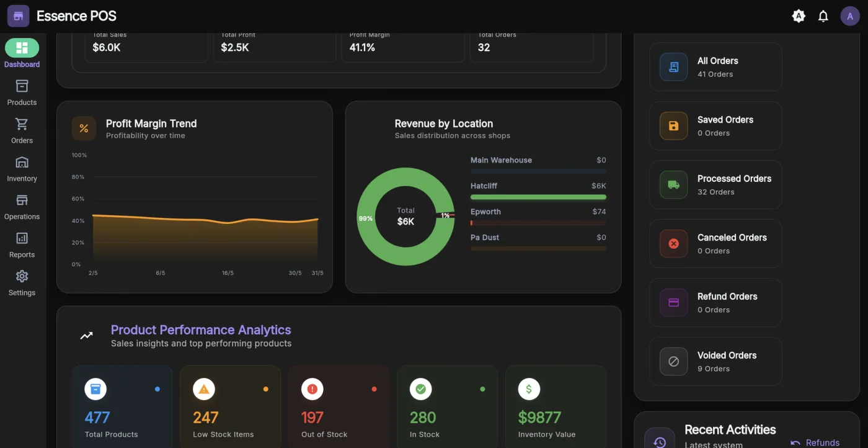Click the Epworth revenue progress bar

[538, 223]
